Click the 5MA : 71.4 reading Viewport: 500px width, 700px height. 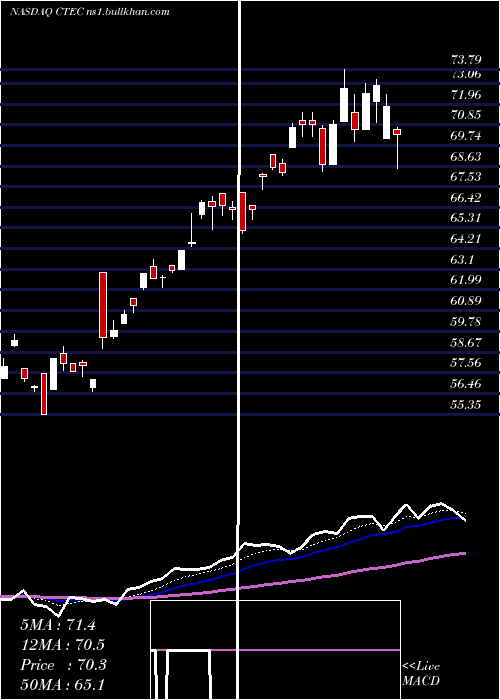pyautogui.click(x=58, y=625)
